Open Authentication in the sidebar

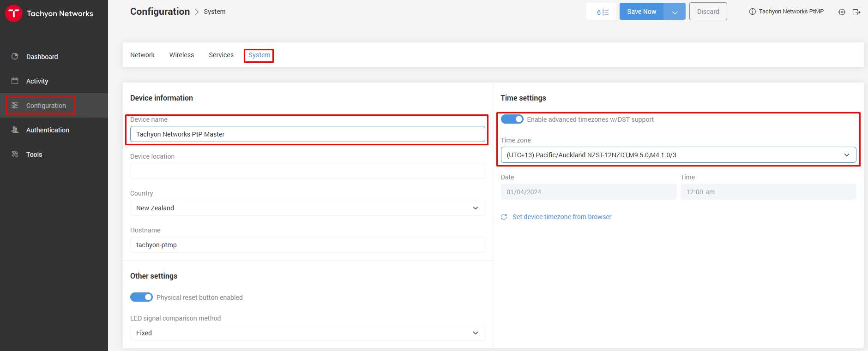(54, 130)
